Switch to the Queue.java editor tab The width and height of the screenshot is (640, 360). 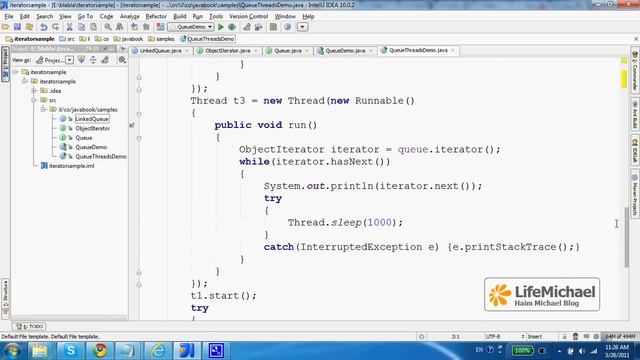coord(287,51)
